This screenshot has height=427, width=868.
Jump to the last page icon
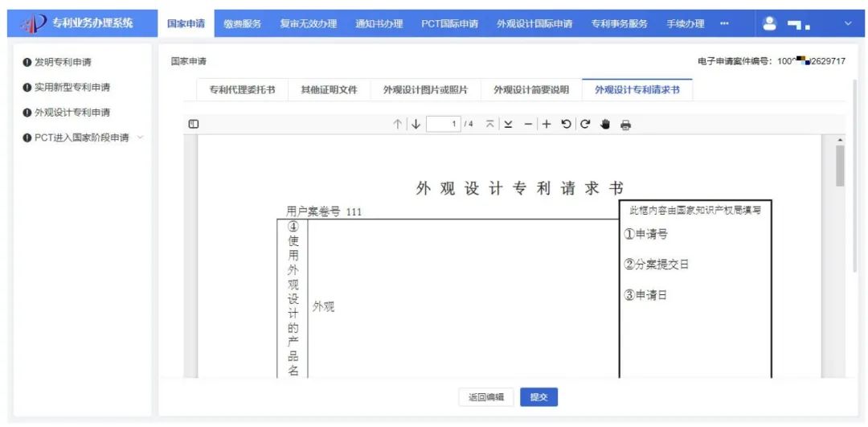(x=508, y=125)
